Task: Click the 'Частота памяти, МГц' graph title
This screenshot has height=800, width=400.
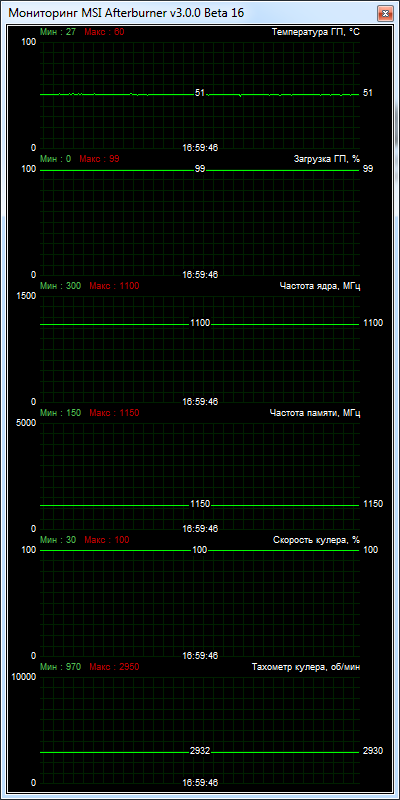Action: (315, 413)
